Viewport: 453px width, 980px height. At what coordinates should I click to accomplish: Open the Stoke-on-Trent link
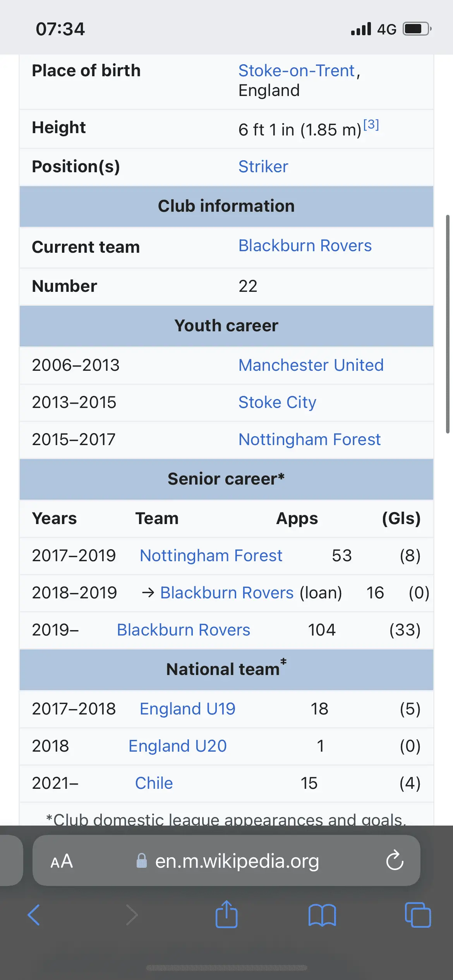point(297,71)
